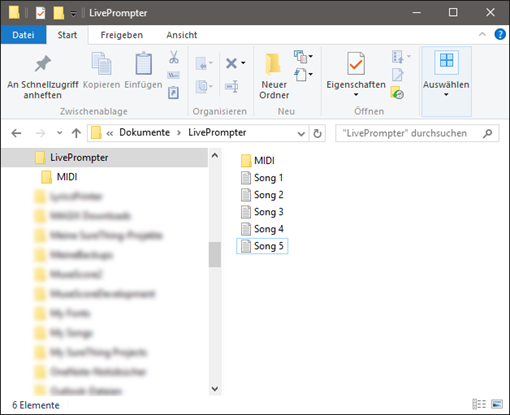Screen dimensions: 510x415
Task: Create a new folder with Neuer Ordner
Action: [274, 76]
